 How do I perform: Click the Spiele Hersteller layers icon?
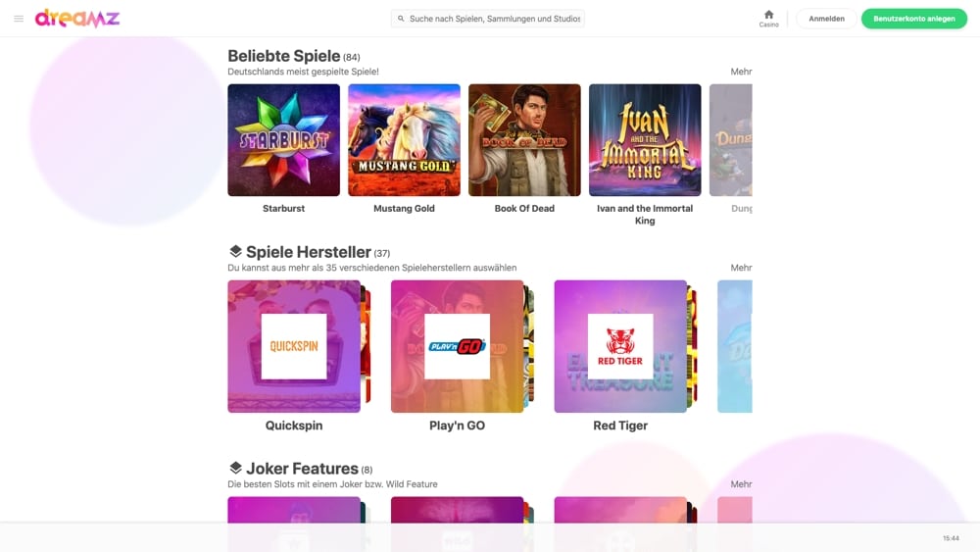pyautogui.click(x=235, y=251)
